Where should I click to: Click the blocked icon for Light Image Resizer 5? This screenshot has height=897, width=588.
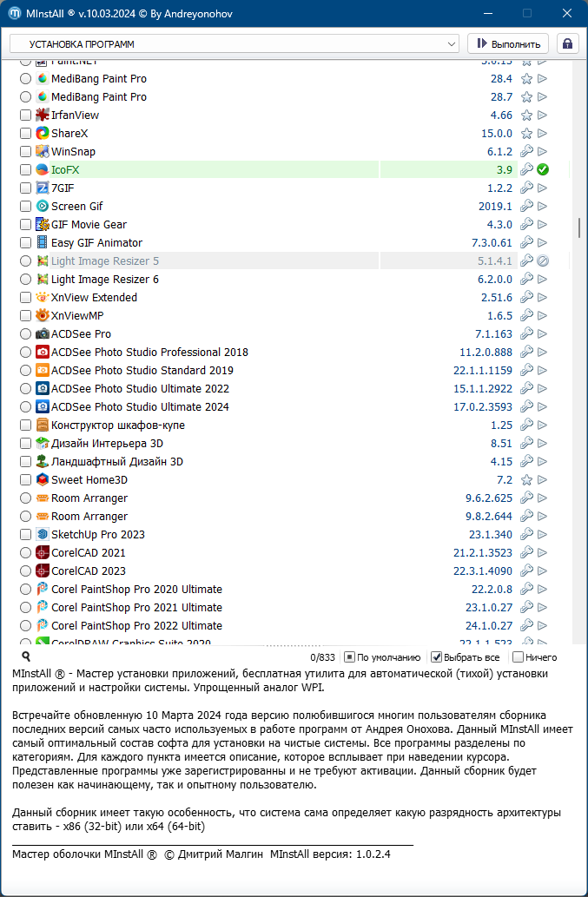pyautogui.click(x=543, y=261)
